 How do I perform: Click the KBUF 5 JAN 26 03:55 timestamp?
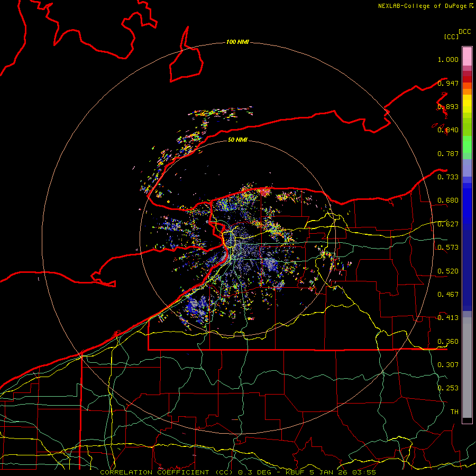331,472
